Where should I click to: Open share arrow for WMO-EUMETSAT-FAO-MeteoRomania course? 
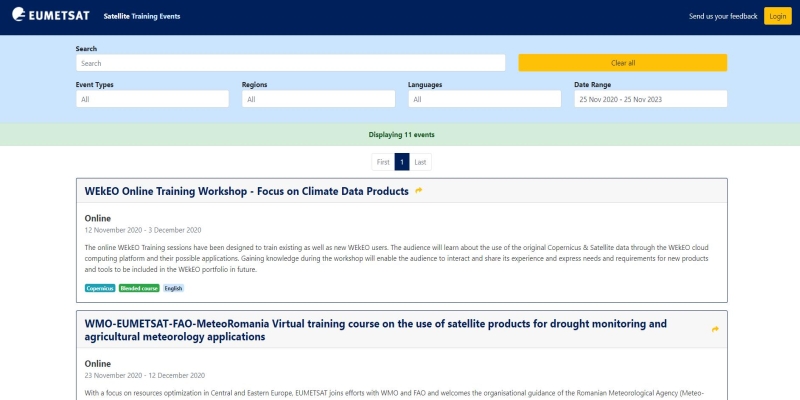(715, 330)
